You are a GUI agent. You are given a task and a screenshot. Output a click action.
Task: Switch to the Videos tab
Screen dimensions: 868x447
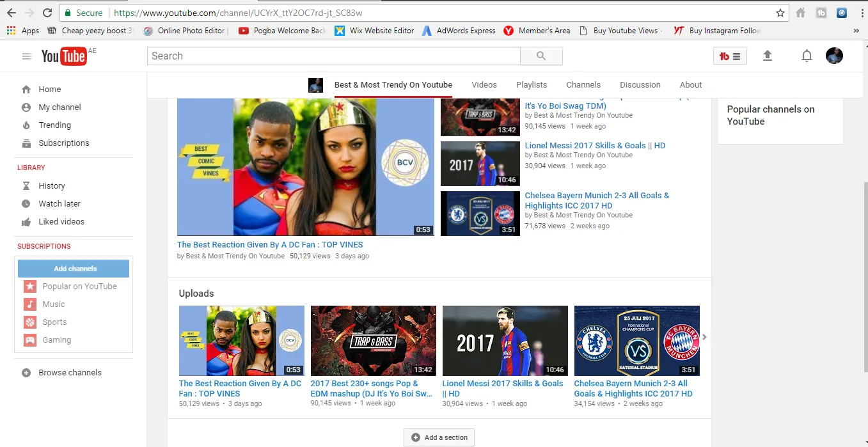click(484, 84)
